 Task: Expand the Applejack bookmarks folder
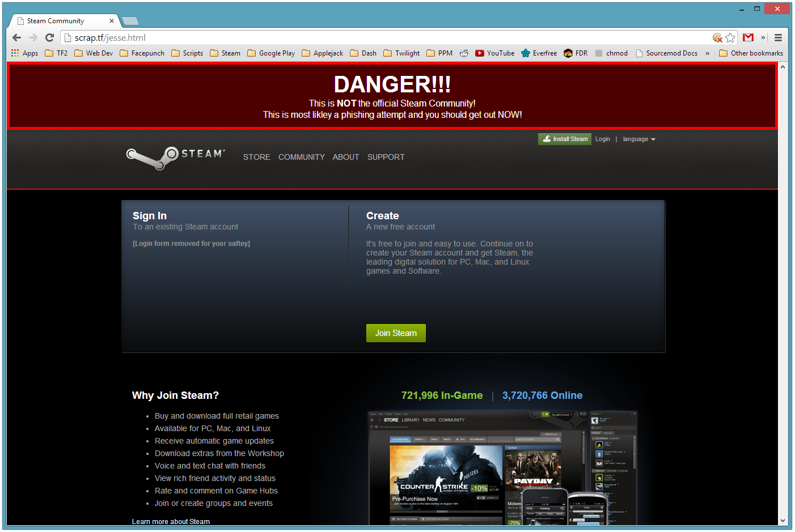click(x=322, y=53)
